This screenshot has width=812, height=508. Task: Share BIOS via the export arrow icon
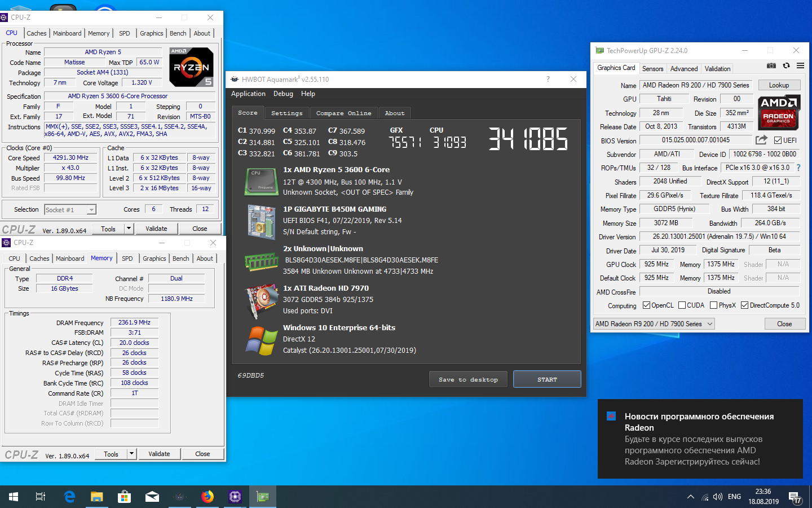(762, 139)
